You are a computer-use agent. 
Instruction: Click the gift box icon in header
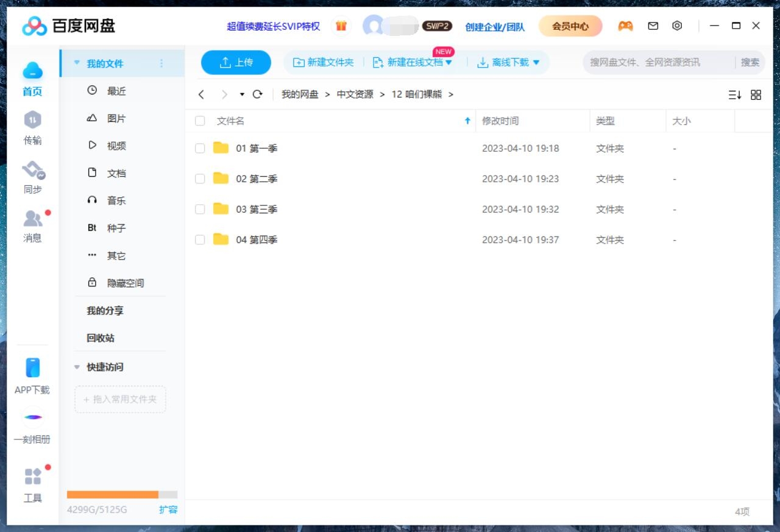(x=341, y=26)
